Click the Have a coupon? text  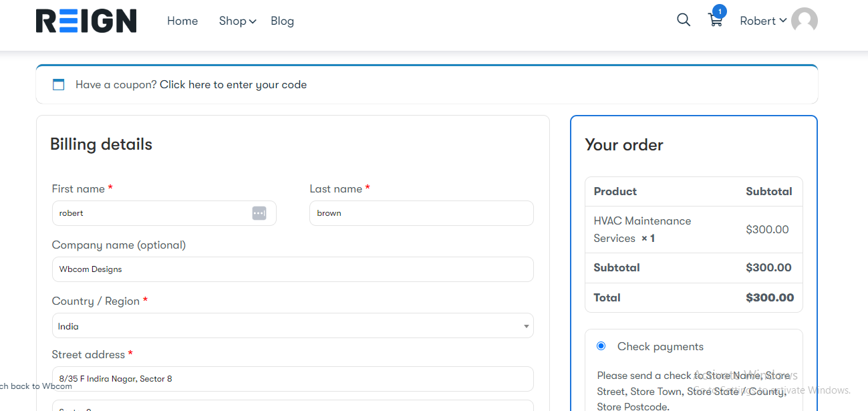pos(116,85)
